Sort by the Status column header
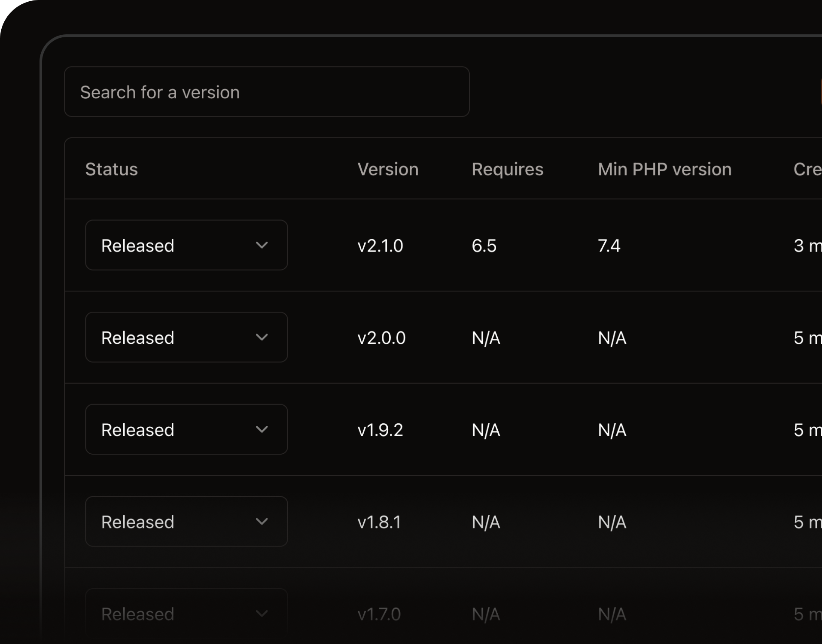This screenshot has width=822, height=644. click(111, 169)
